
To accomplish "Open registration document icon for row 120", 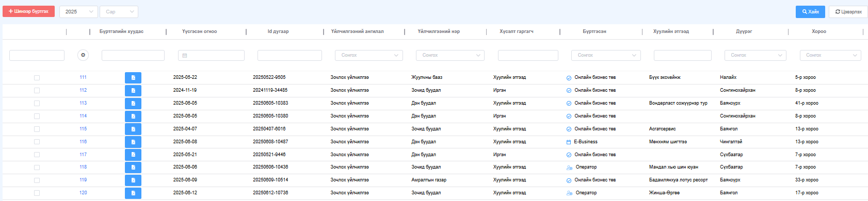I will [133, 193].
